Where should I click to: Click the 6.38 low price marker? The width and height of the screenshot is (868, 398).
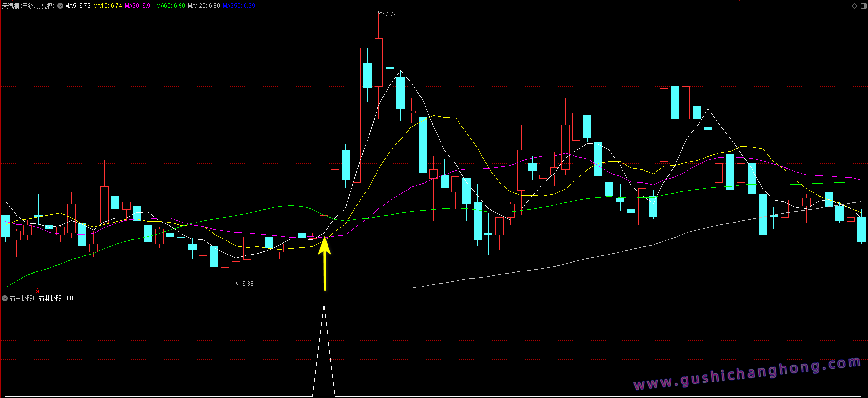click(247, 284)
